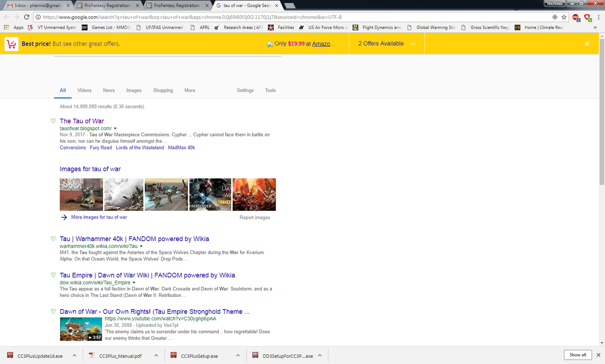
Task: Open the Adblock Plus extension icon
Action: [x=576, y=17]
